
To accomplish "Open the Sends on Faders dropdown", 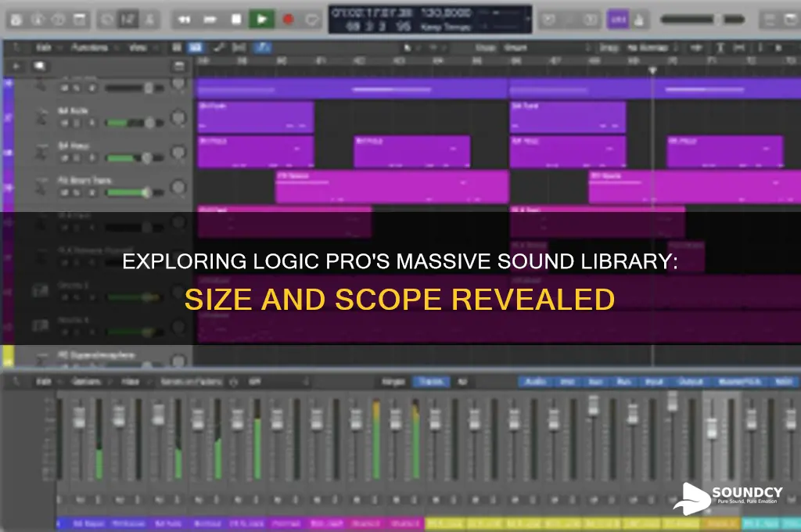I will [x=192, y=382].
